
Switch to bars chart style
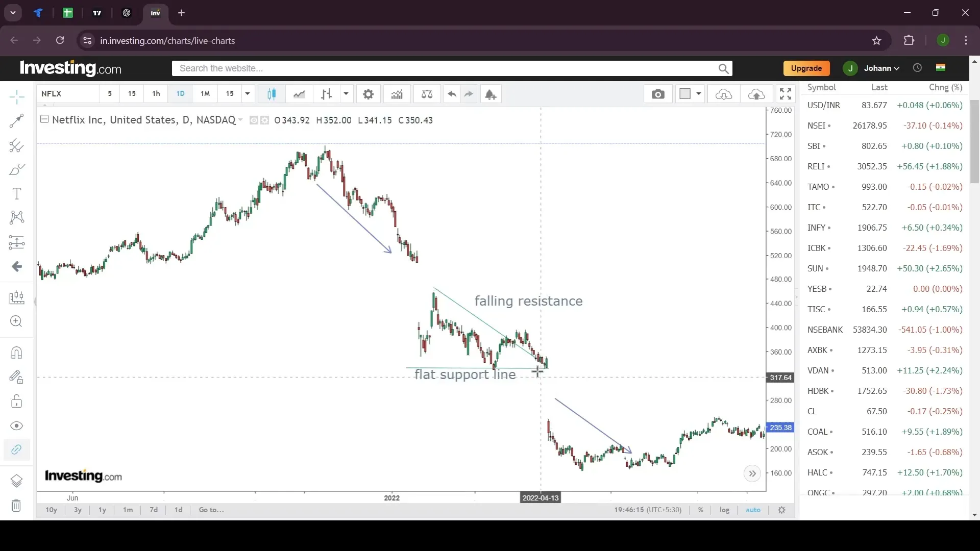(x=327, y=94)
